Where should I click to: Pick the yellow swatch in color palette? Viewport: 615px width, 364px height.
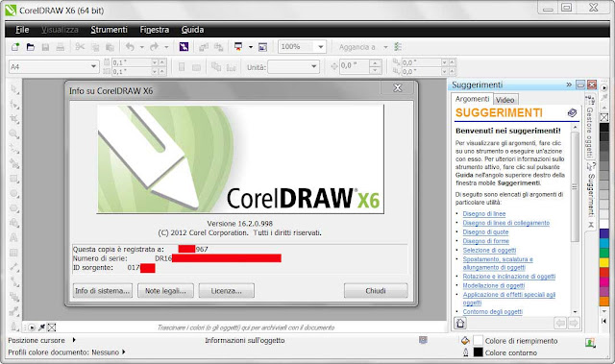[x=604, y=262]
